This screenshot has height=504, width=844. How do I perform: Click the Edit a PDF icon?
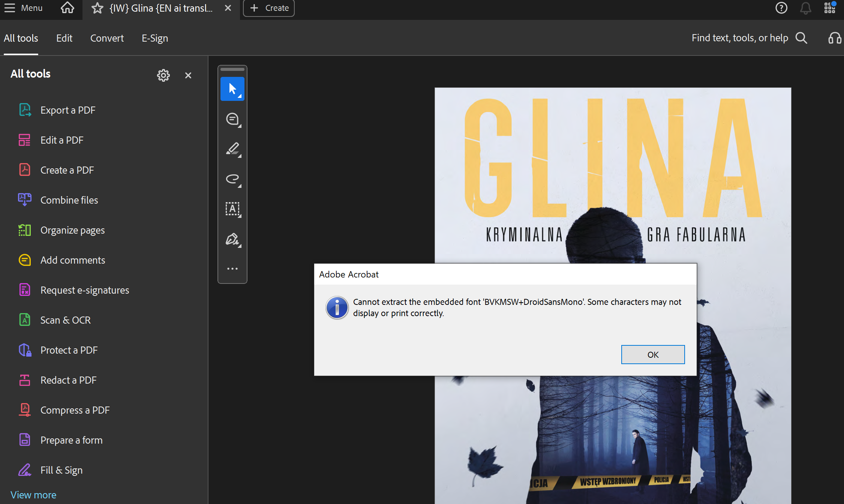(x=25, y=140)
